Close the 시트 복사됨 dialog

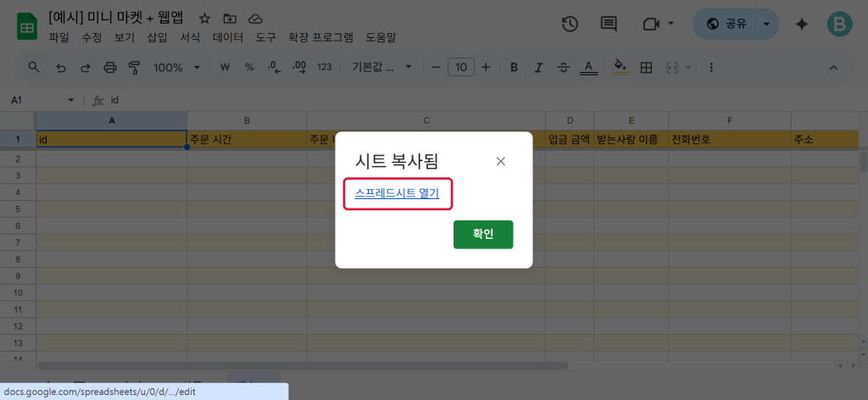click(x=500, y=161)
